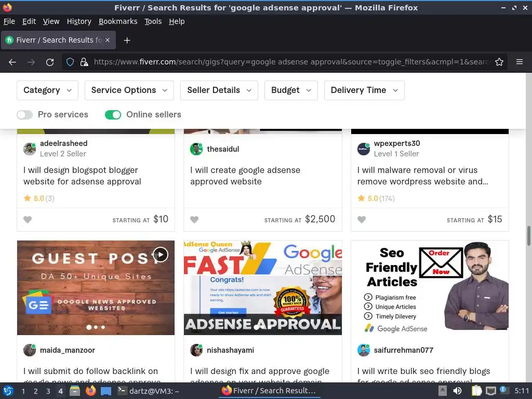Go back to previous page
The width and height of the screenshot is (532, 399).
click(x=12, y=62)
